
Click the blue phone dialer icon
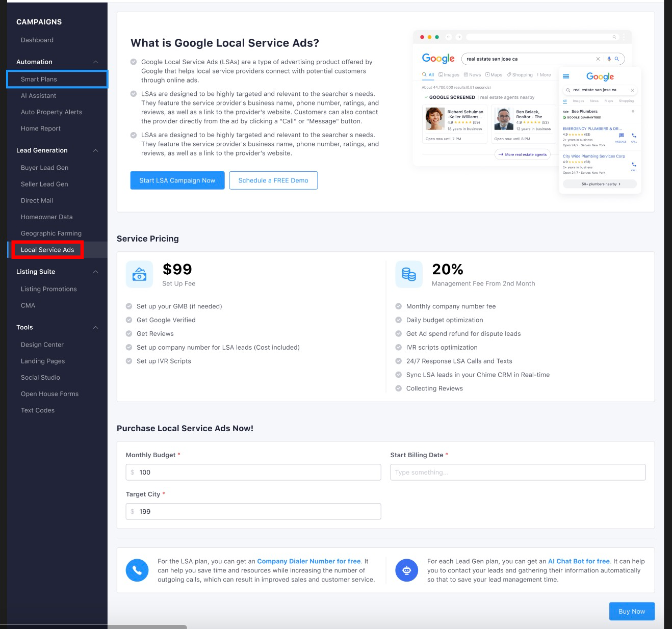[137, 570]
